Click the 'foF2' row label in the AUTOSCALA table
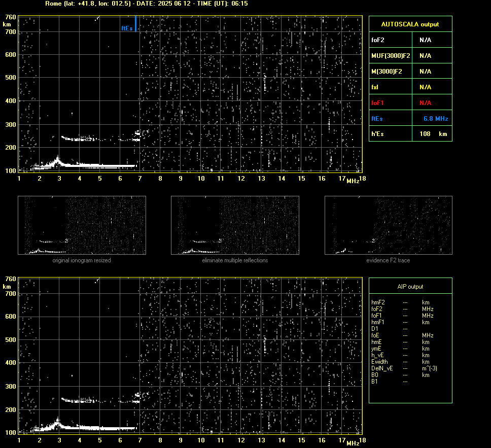 (378, 40)
